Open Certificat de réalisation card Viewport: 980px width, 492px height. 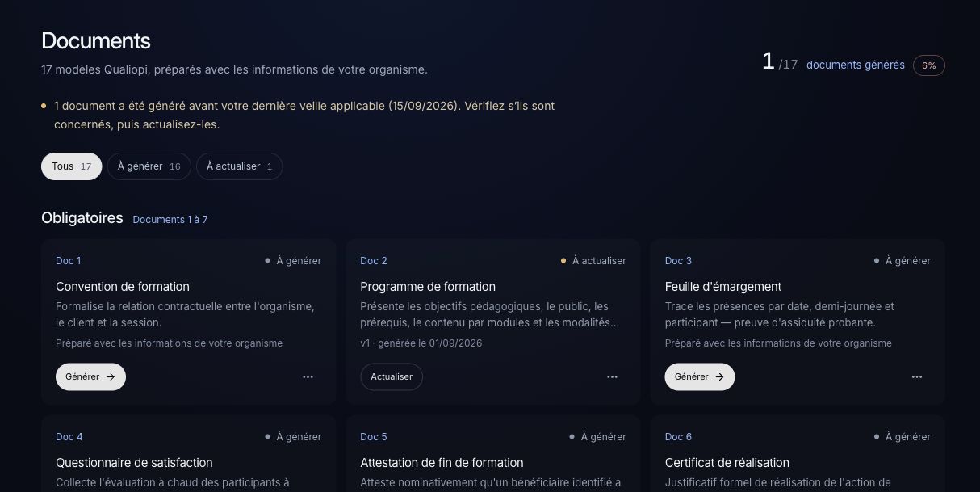(x=798, y=453)
